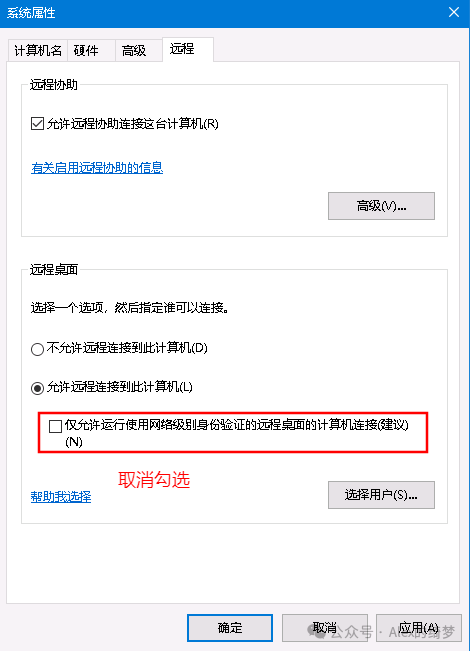Open the 帮助我选择 link
This screenshot has height=651, width=470.
[61, 497]
